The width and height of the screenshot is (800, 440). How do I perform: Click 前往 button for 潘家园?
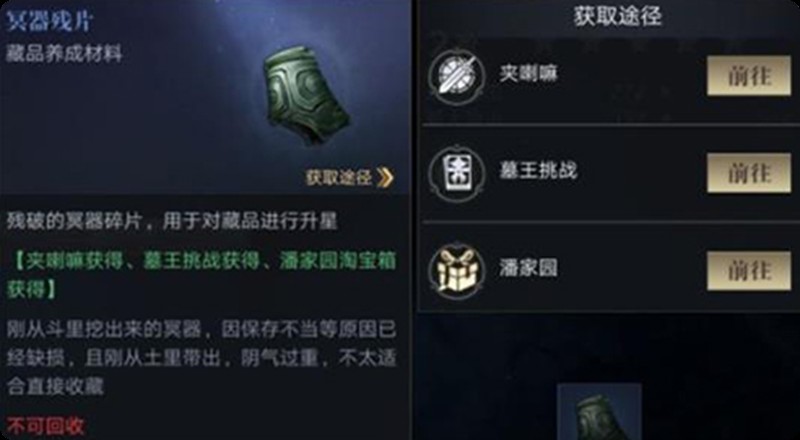coord(748,271)
